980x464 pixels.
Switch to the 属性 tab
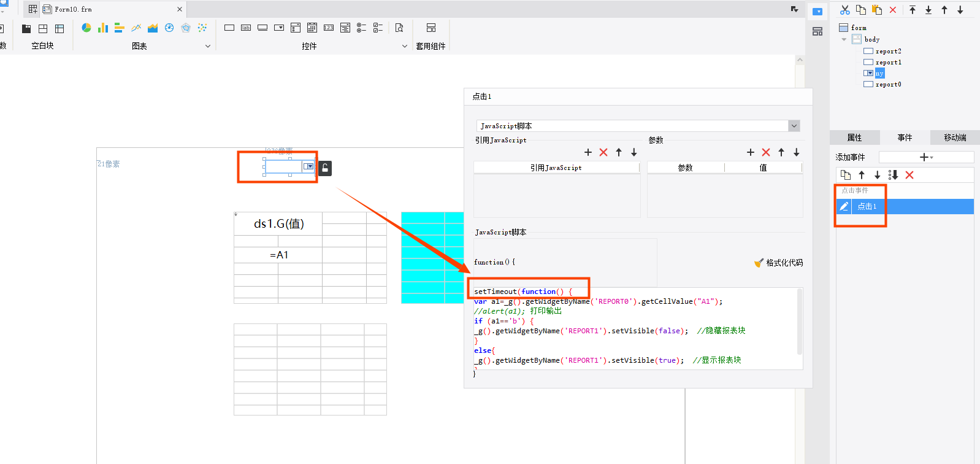coord(854,137)
